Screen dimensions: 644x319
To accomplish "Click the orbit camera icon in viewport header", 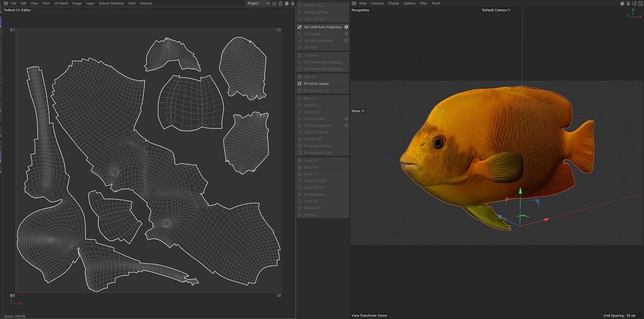I will pos(634,3).
